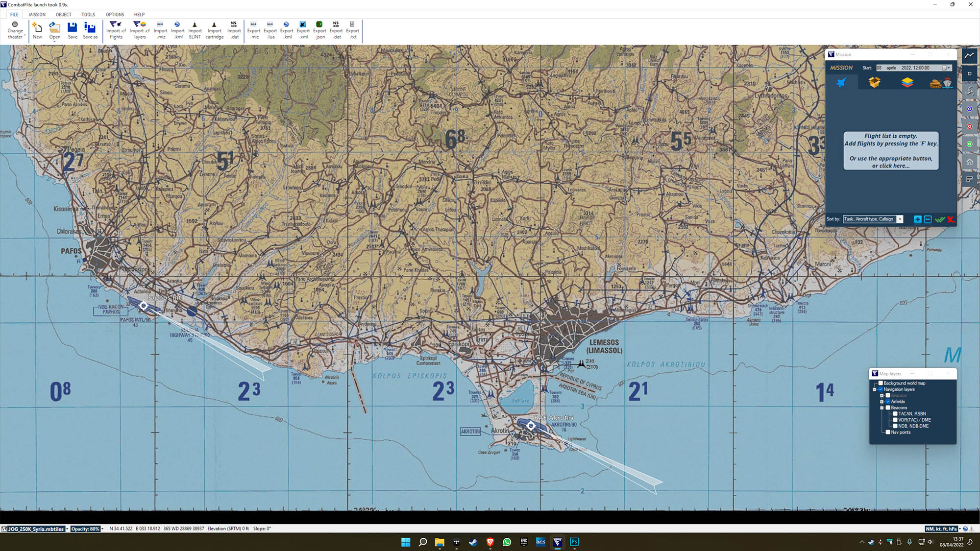Click the tank and ship units icon
The width and height of the screenshot is (980, 551).
(x=940, y=83)
